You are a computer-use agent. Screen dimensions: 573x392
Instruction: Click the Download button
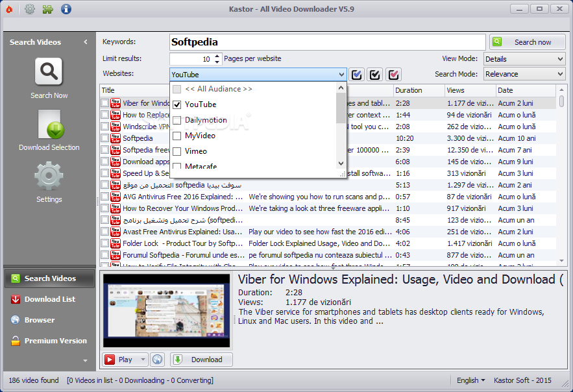point(201,360)
